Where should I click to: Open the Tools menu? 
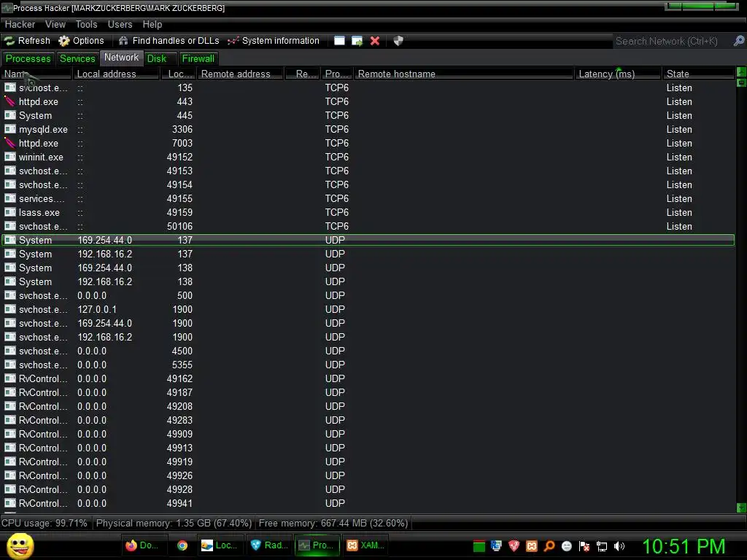86,24
